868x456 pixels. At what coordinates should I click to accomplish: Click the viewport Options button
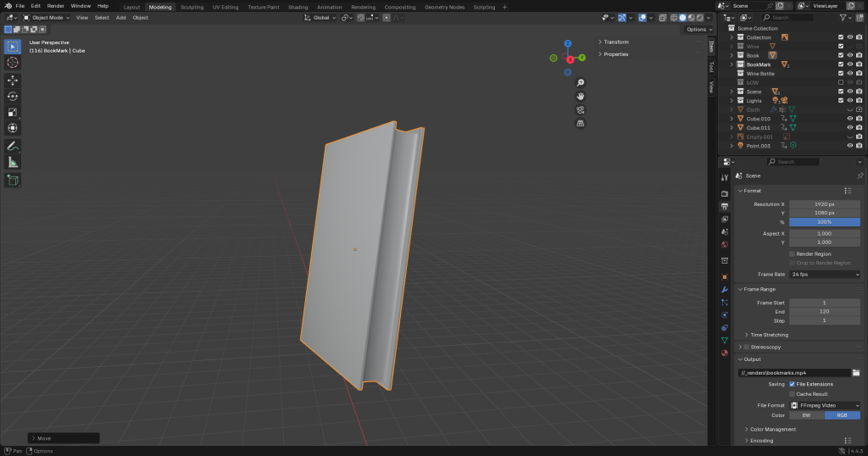[x=698, y=30]
